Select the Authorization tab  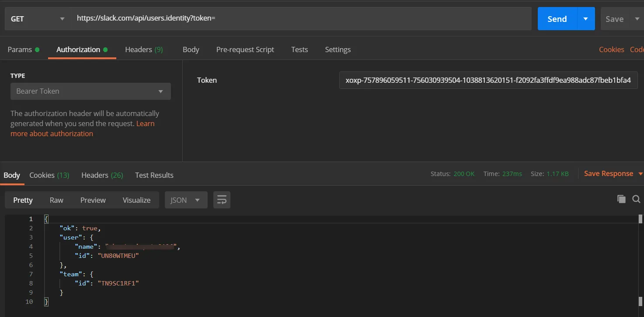82,49
